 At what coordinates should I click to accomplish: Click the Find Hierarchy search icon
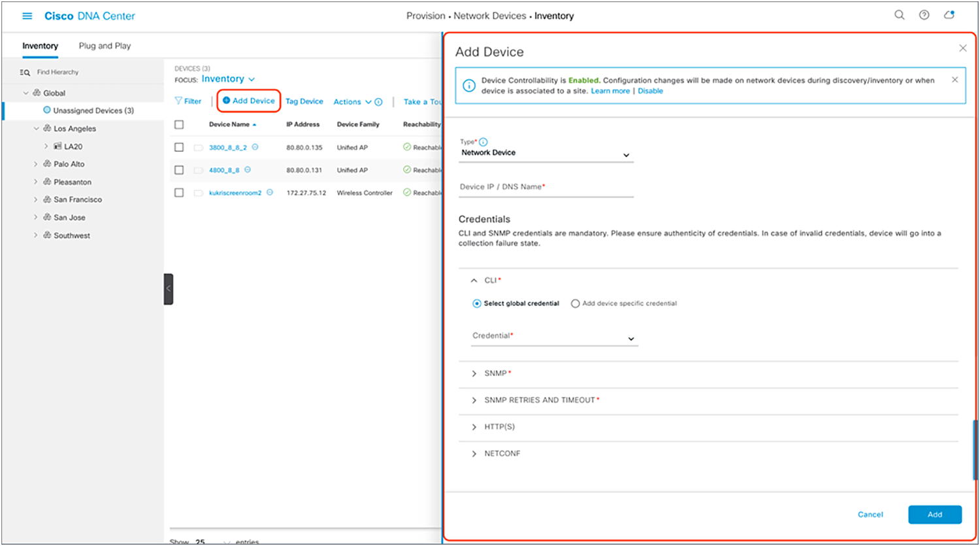[x=25, y=73]
